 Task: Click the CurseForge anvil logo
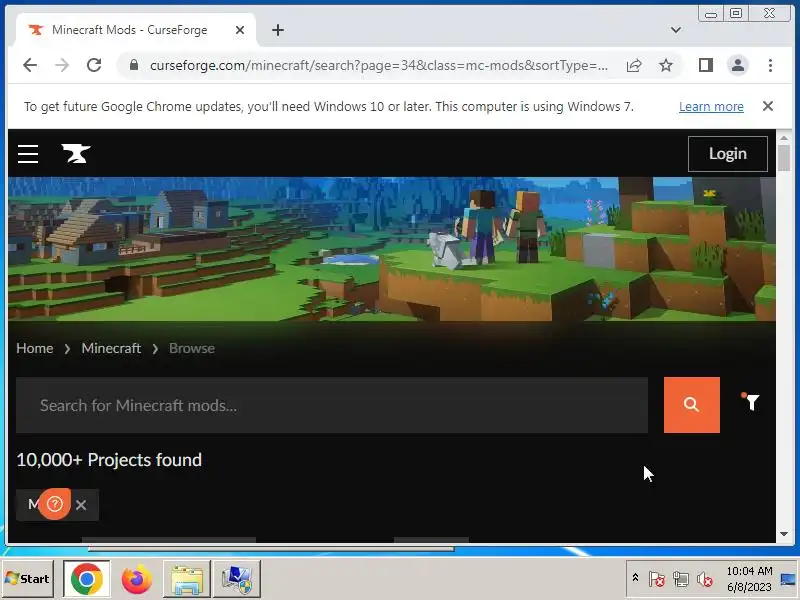[76, 154]
